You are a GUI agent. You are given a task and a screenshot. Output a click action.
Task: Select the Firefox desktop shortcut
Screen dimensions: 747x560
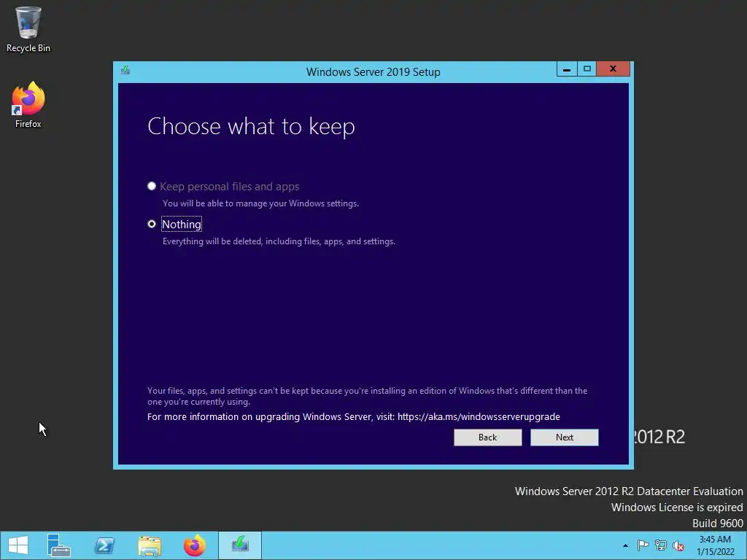[28, 105]
